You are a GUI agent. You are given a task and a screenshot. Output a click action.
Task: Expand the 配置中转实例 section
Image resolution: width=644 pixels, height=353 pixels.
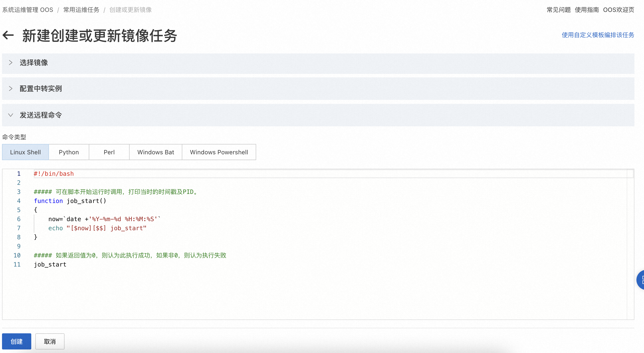[41, 89]
